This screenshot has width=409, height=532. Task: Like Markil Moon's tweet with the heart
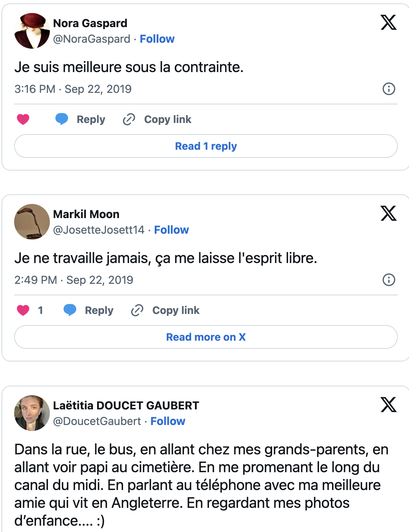[23, 310]
